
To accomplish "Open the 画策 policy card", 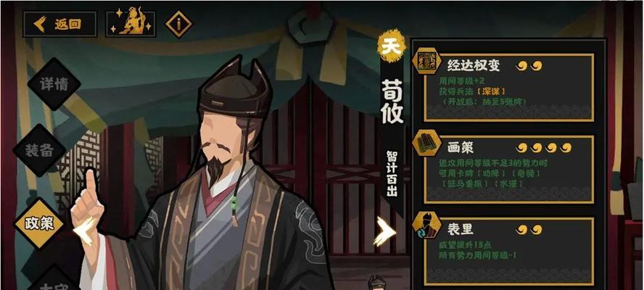I will click(x=509, y=169).
